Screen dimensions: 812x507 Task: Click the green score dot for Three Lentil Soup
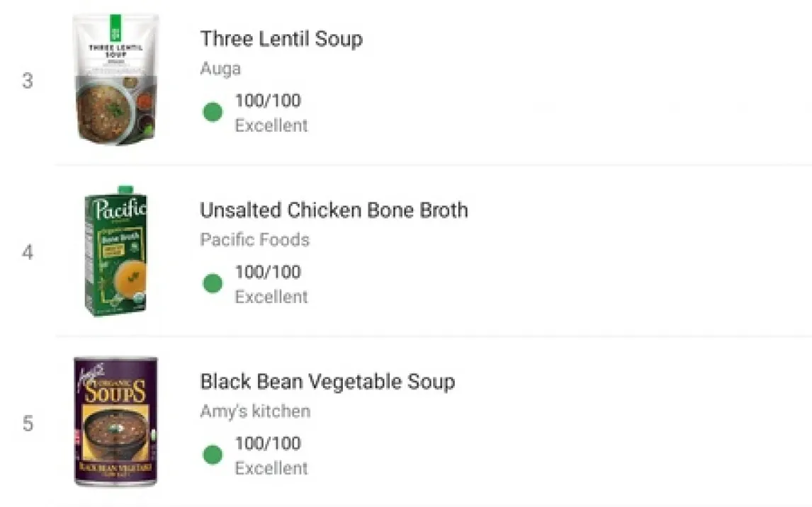213,112
